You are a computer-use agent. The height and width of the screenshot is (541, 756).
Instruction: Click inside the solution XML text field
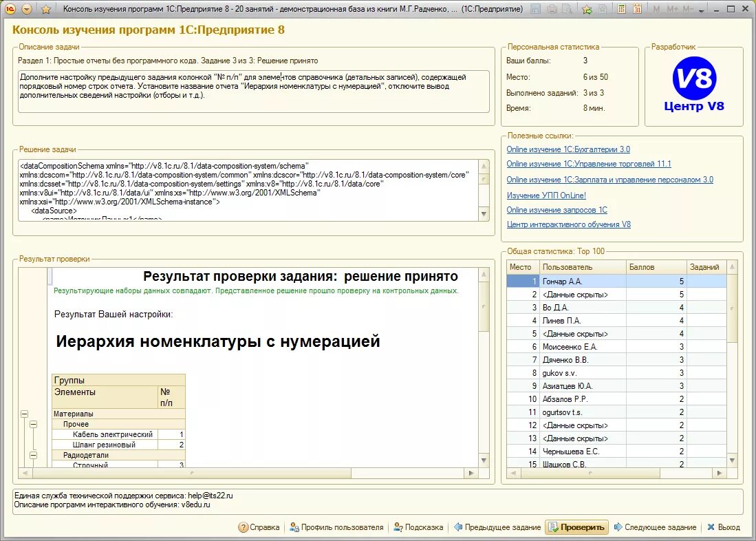248,191
